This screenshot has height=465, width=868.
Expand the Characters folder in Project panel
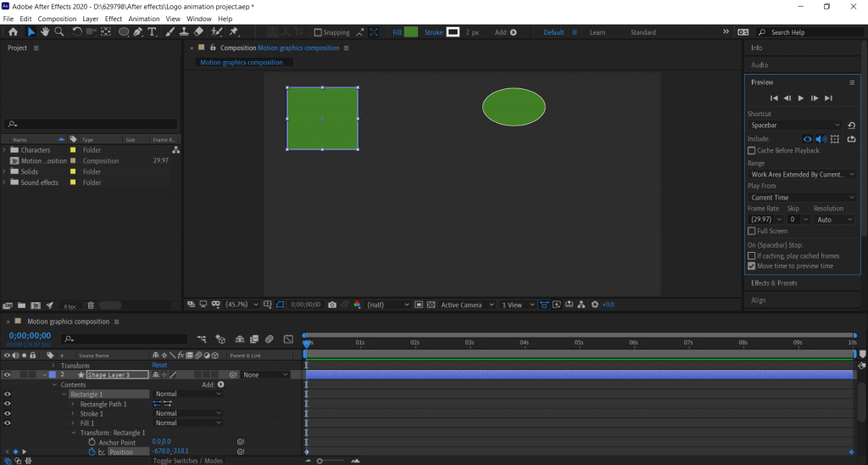click(5, 150)
